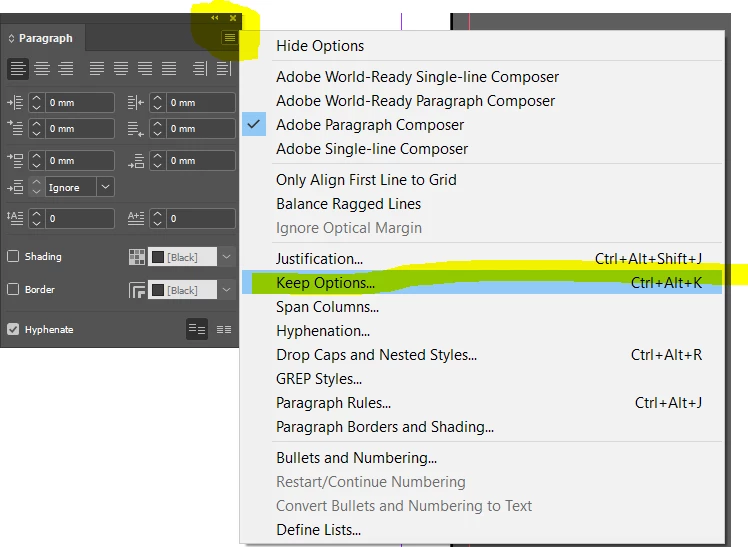The height and width of the screenshot is (547, 748).
Task: Click the Drop Cap Number of Lines field
Action: (x=80, y=218)
